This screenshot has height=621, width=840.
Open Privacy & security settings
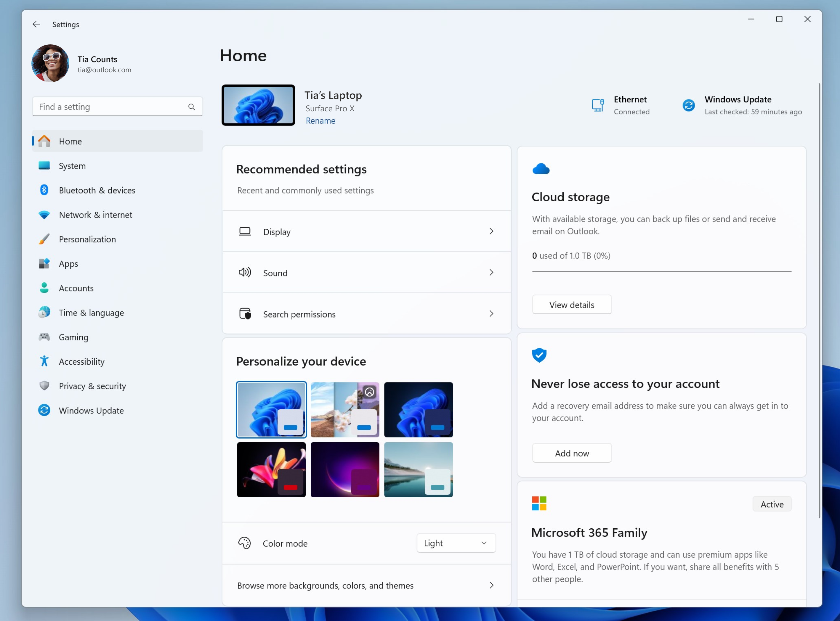point(92,385)
